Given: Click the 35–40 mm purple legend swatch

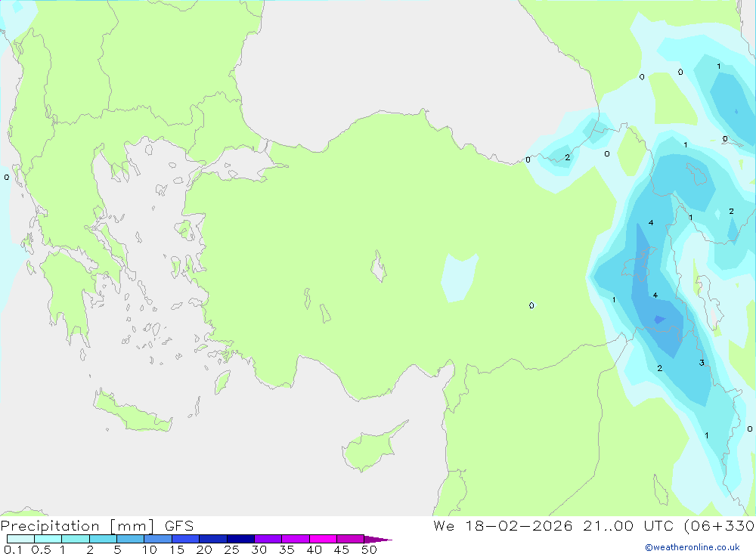Looking at the screenshot, I should click(x=295, y=539).
